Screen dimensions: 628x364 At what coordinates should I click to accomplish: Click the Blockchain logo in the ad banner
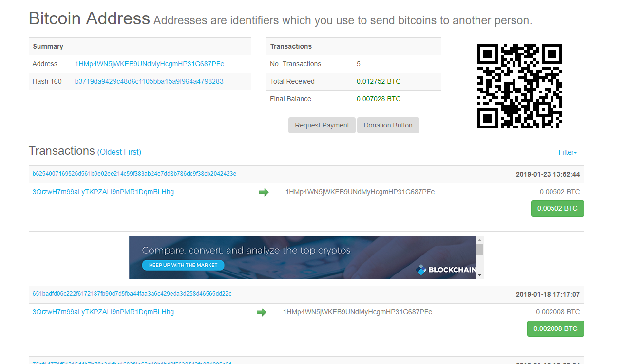pyautogui.click(x=446, y=270)
